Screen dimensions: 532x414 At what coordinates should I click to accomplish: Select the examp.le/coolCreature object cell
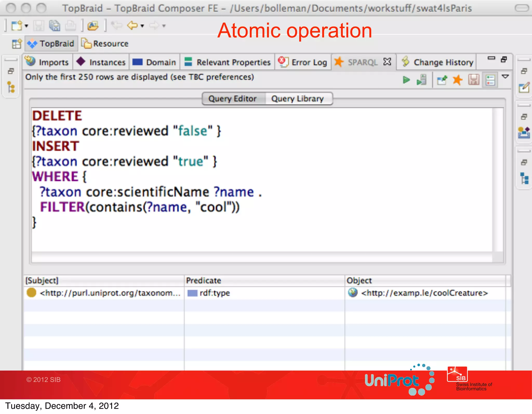coord(425,293)
